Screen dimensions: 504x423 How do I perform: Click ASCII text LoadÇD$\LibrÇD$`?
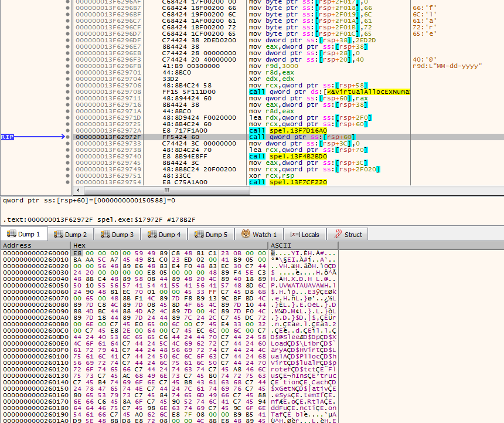pyautogui.click(x=304, y=344)
